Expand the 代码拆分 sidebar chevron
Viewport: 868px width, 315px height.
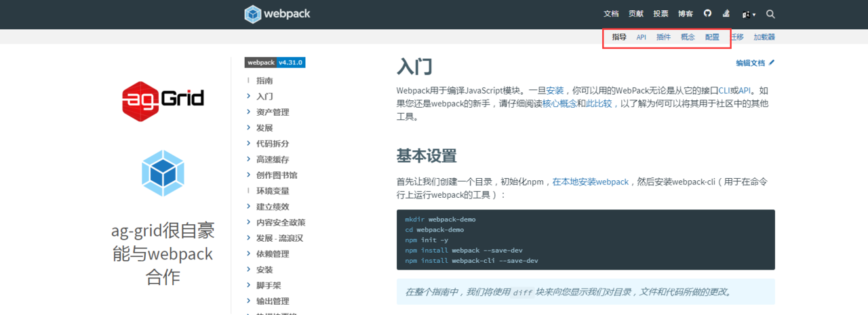249,144
